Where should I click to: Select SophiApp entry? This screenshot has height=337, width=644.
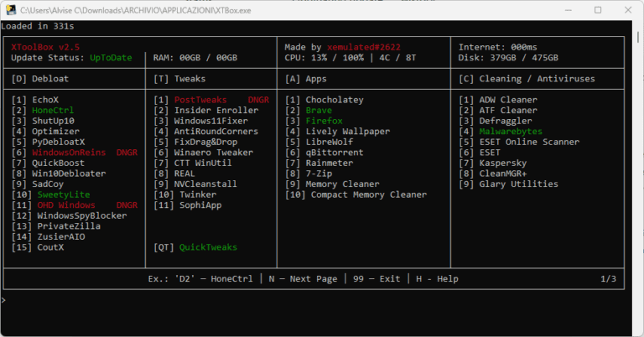pyautogui.click(x=188, y=205)
